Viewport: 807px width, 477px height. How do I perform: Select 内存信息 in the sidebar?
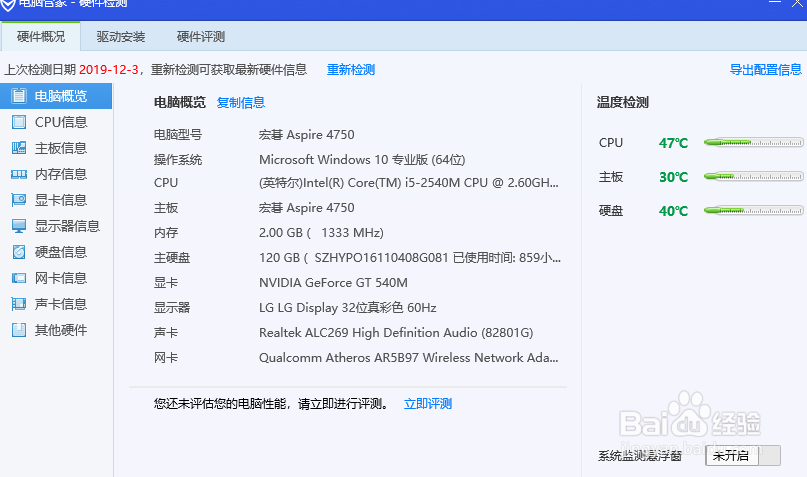(x=56, y=174)
